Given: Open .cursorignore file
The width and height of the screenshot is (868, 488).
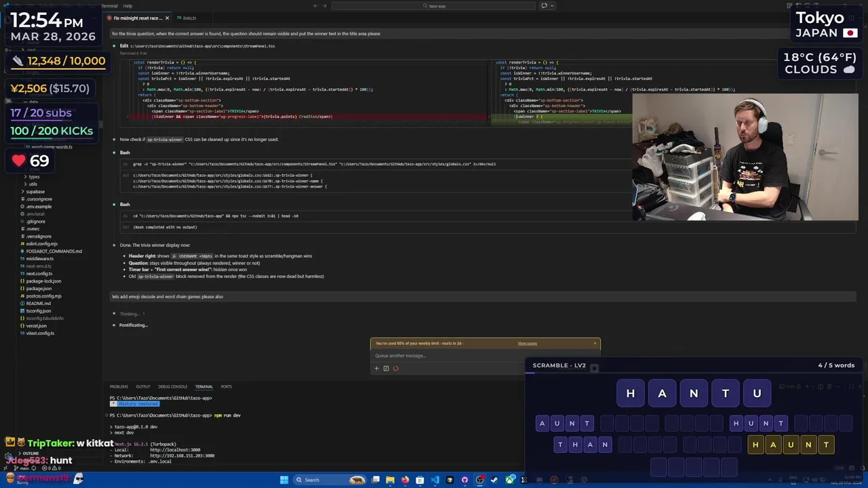Looking at the screenshot, I should point(39,199).
